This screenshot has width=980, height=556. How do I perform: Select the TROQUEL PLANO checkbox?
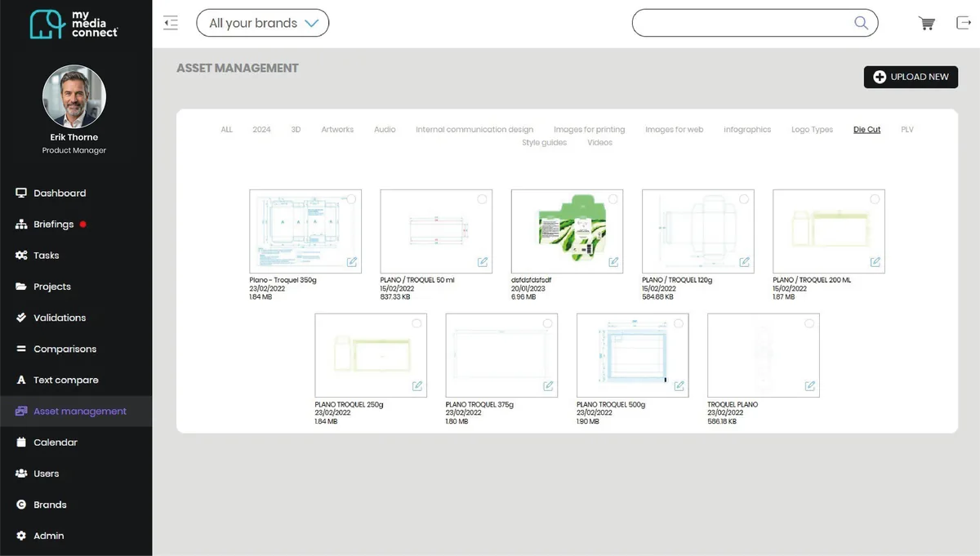(x=808, y=323)
